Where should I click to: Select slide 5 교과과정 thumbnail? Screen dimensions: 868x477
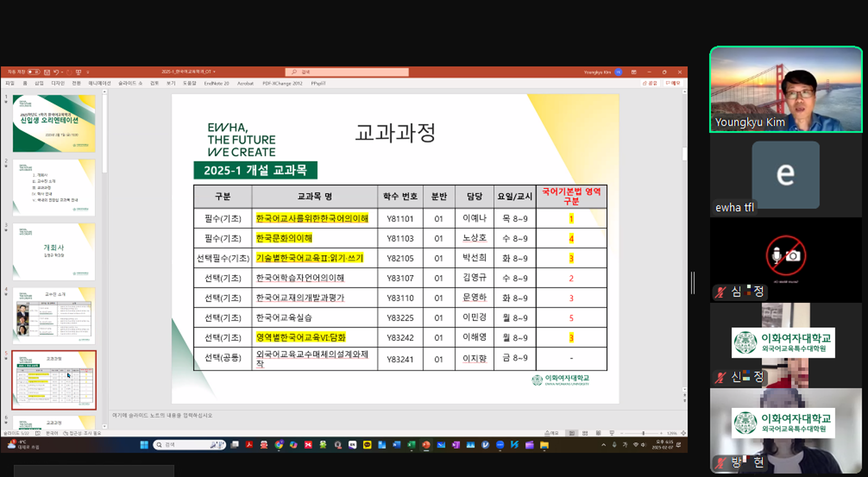54,380
